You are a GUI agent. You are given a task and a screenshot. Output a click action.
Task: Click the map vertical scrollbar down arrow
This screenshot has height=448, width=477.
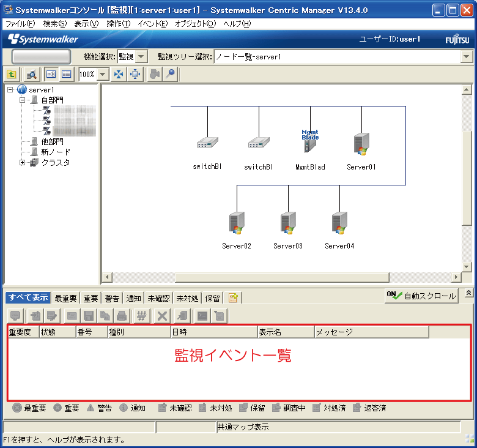[467, 267]
